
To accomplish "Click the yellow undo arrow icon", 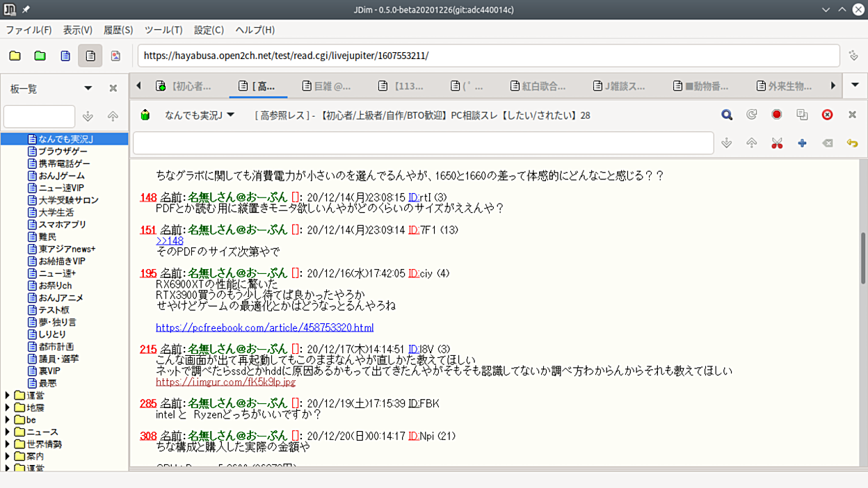I will pyautogui.click(x=852, y=143).
